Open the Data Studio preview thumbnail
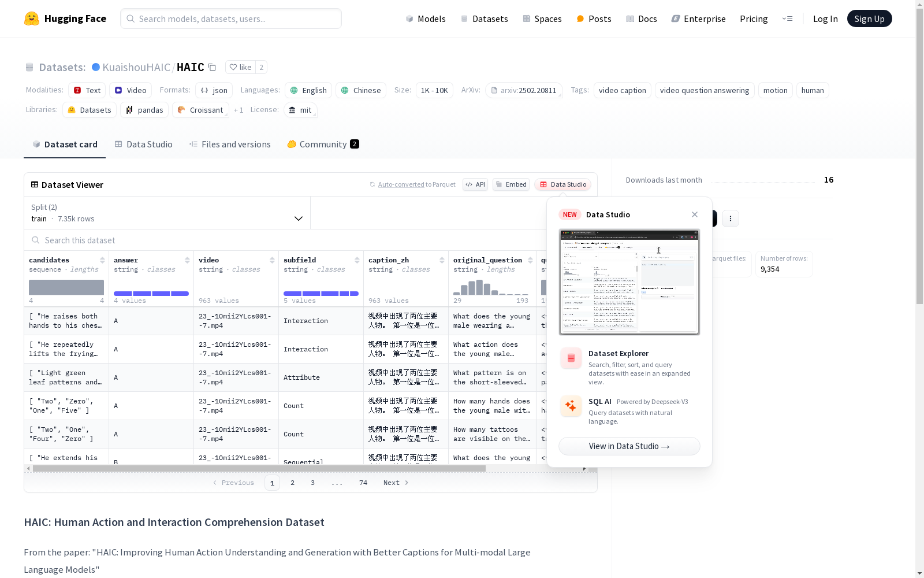 coord(629,282)
